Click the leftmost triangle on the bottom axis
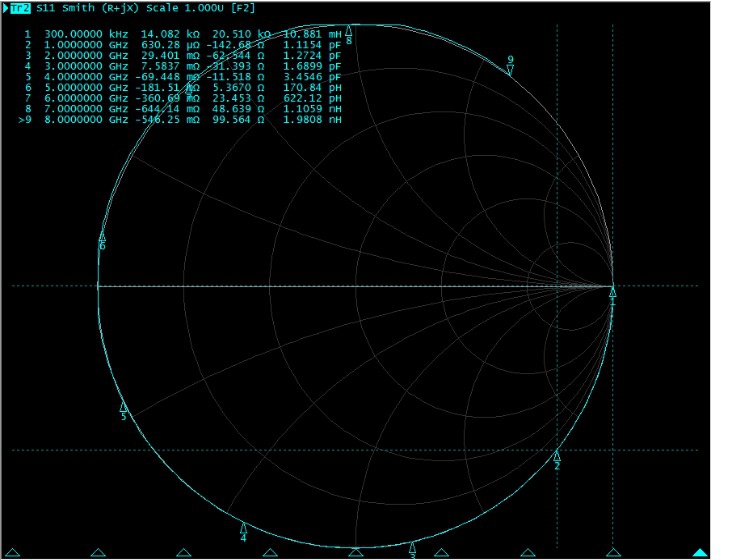 point(98,552)
